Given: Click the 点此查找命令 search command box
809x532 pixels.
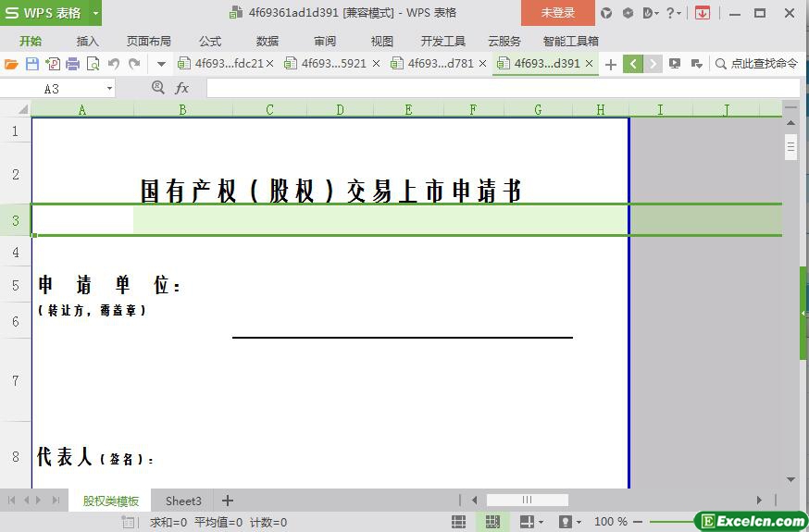Looking at the screenshot, I should [x=756, y=64].
